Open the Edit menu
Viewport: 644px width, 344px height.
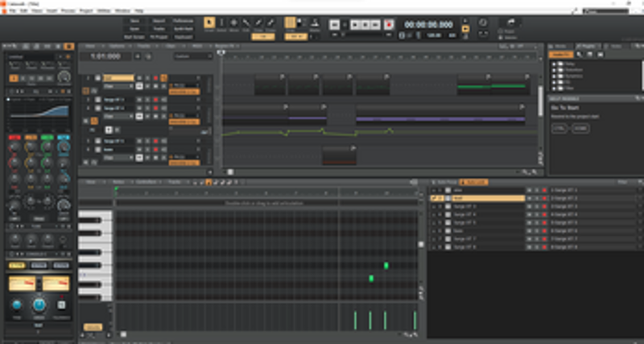coord(24,10)
